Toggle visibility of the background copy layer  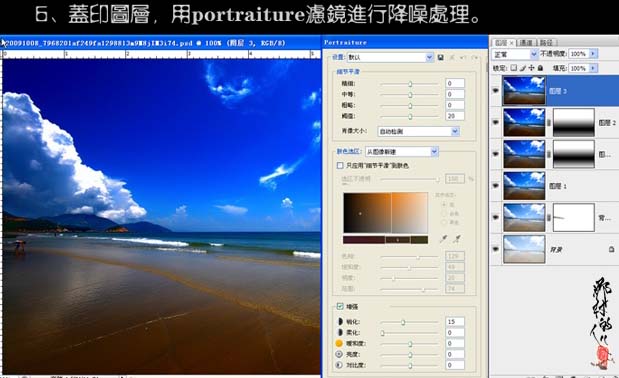[x=496, y=217]
